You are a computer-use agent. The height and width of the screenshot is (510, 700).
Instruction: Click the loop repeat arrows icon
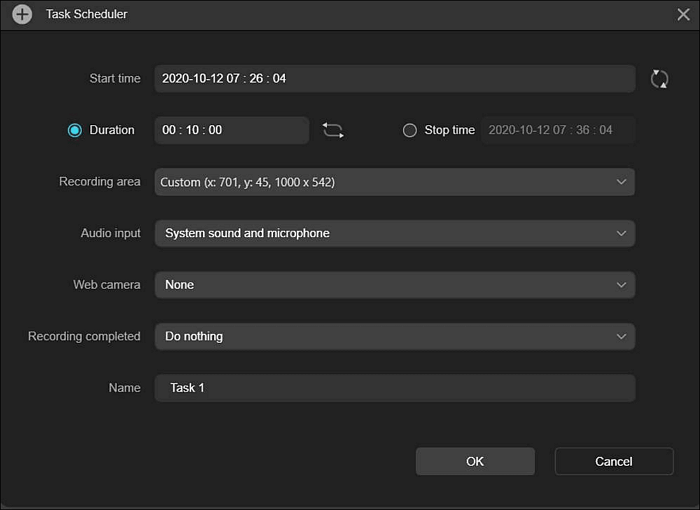click(x=333, y=130)
